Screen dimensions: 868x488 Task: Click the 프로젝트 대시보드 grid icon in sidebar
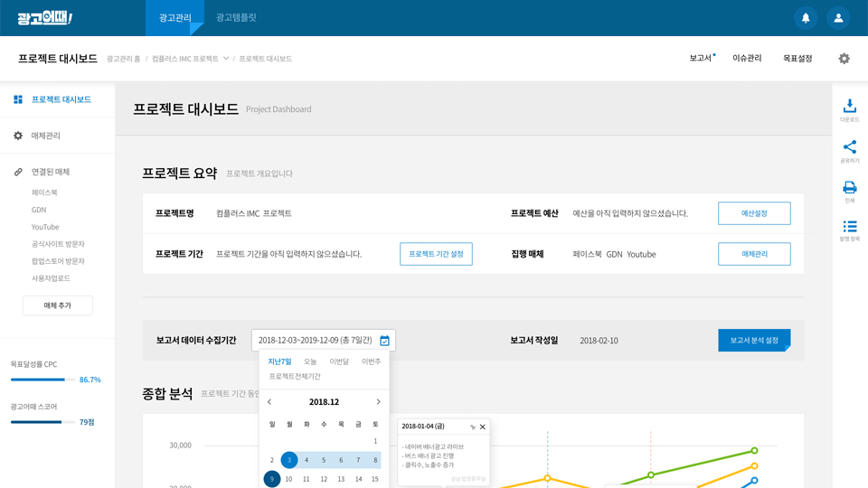tap(18, 99)
